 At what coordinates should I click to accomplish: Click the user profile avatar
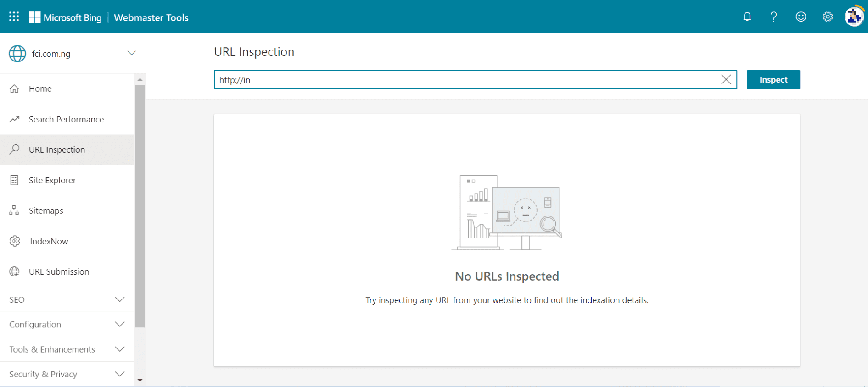(854, 17)
